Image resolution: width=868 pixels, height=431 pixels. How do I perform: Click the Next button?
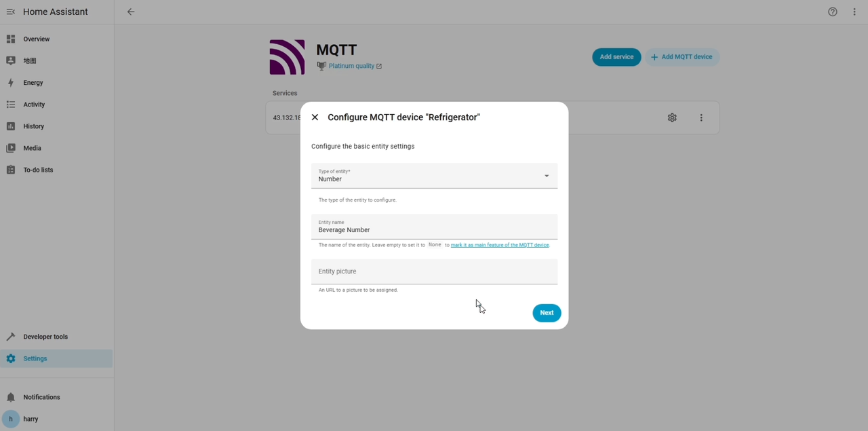(547, 313)
